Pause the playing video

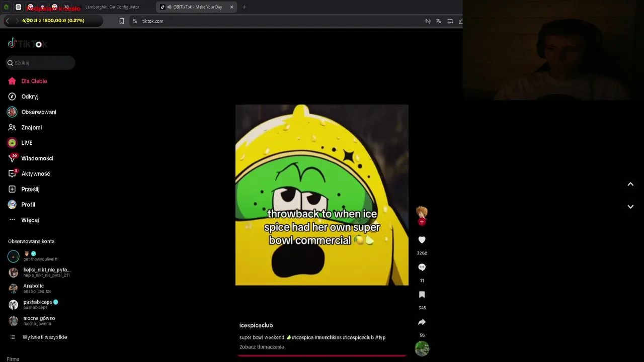pos(322,195)
